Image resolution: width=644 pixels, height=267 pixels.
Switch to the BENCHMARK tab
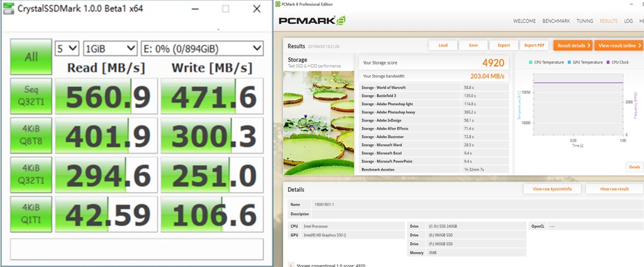(557, 21)
